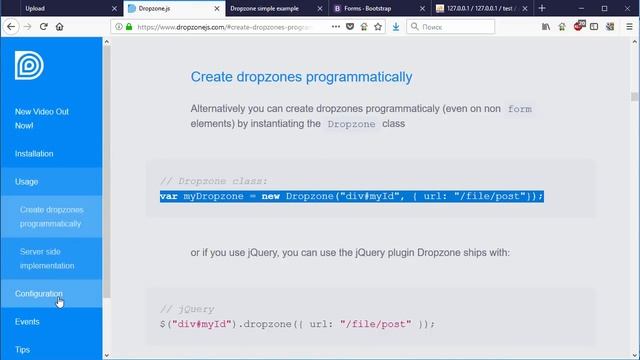Screen dimensions: 640x360
Task: Go back with the browser back arrow
Action: [11, 27]
